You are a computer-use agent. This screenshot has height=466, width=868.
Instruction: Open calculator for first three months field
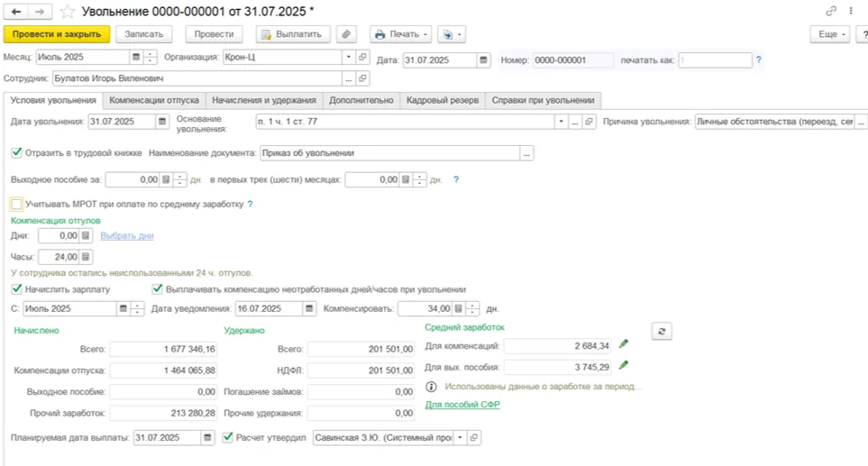tap(406, 180)
